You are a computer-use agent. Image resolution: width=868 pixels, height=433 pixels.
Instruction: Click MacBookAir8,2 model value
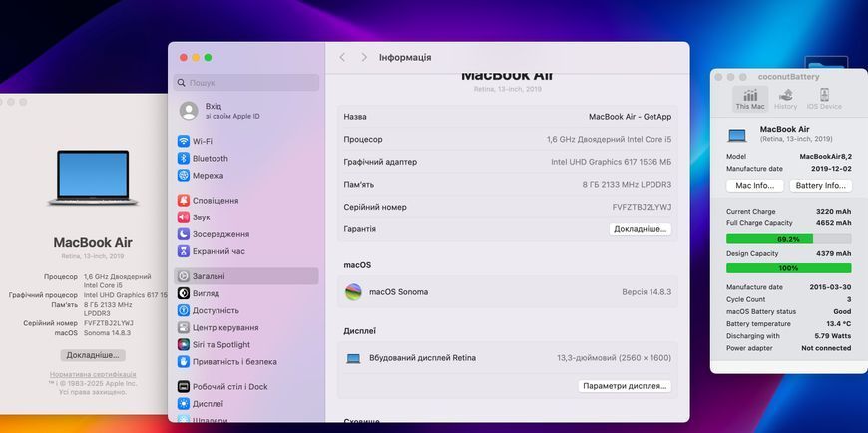(x=825, y=157)
